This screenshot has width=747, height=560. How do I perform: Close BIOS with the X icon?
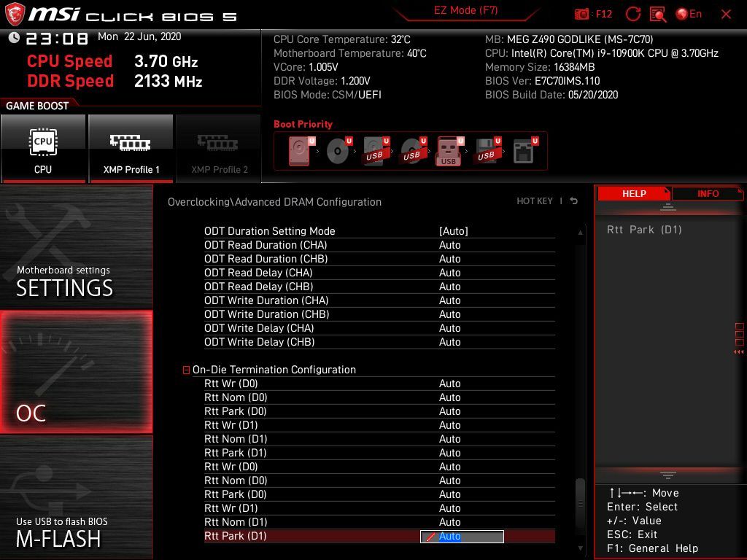coord(726,15)
